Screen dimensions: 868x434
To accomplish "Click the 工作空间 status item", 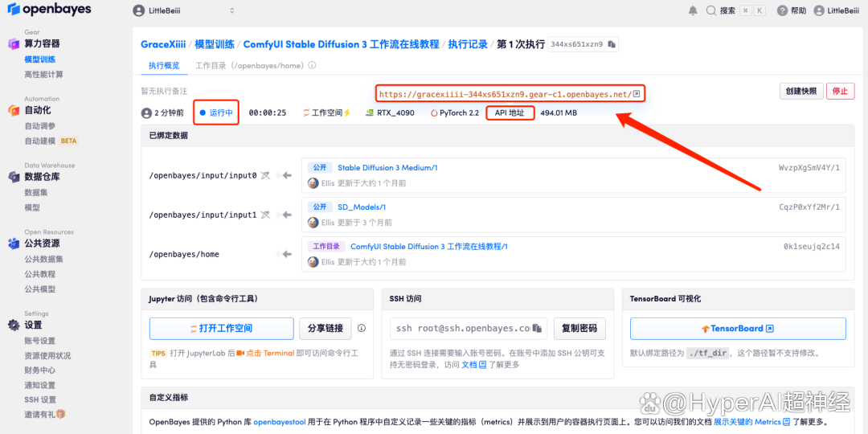I will coord(326,113).
